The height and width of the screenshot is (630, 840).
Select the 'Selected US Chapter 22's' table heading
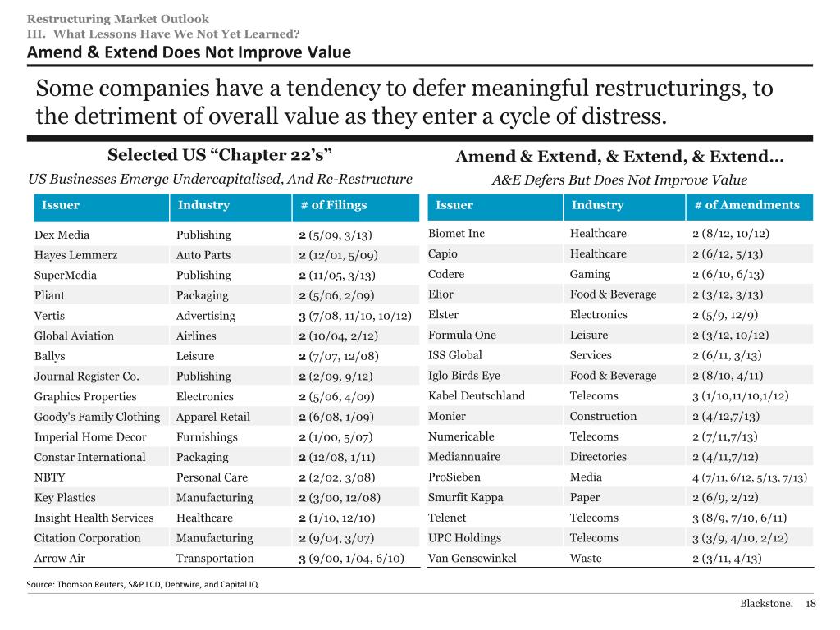pyautogui.click(x=220, y=155)
